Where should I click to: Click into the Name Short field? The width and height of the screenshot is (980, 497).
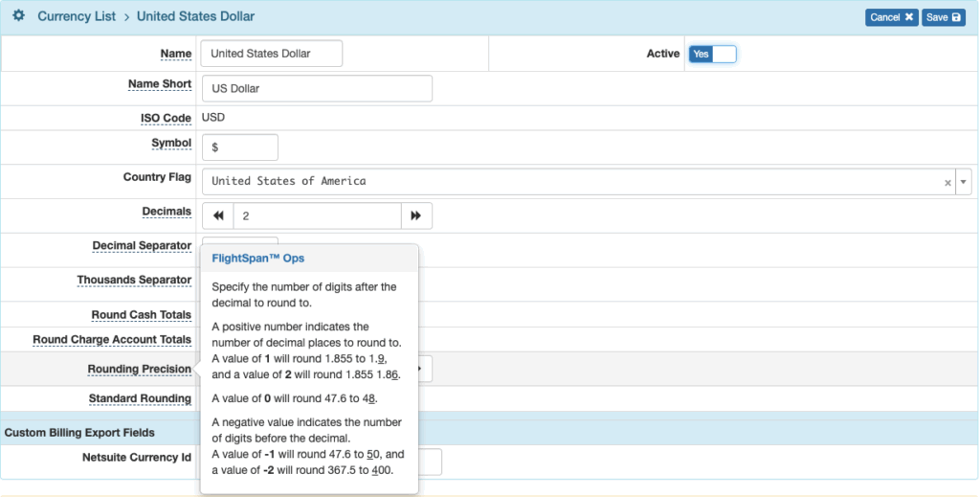(317, 89)
